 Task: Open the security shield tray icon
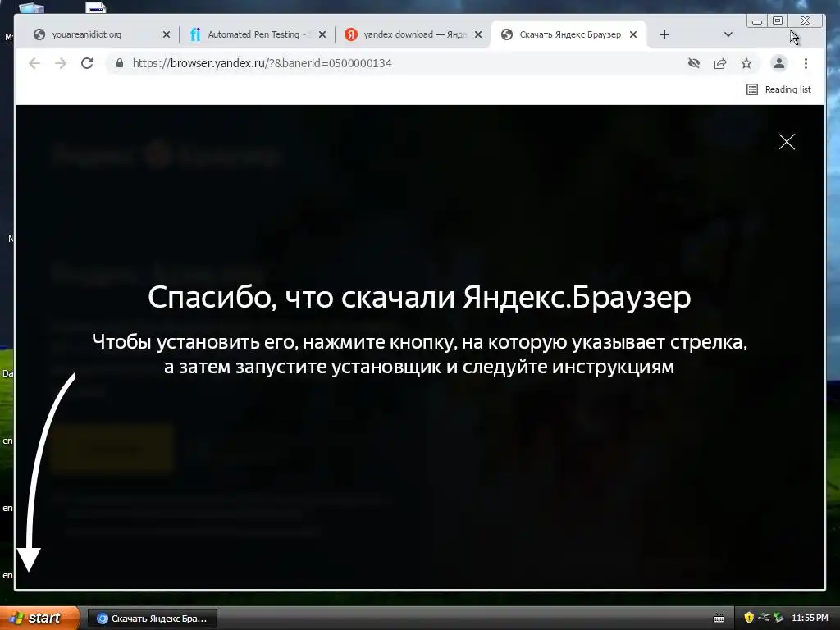748,618
